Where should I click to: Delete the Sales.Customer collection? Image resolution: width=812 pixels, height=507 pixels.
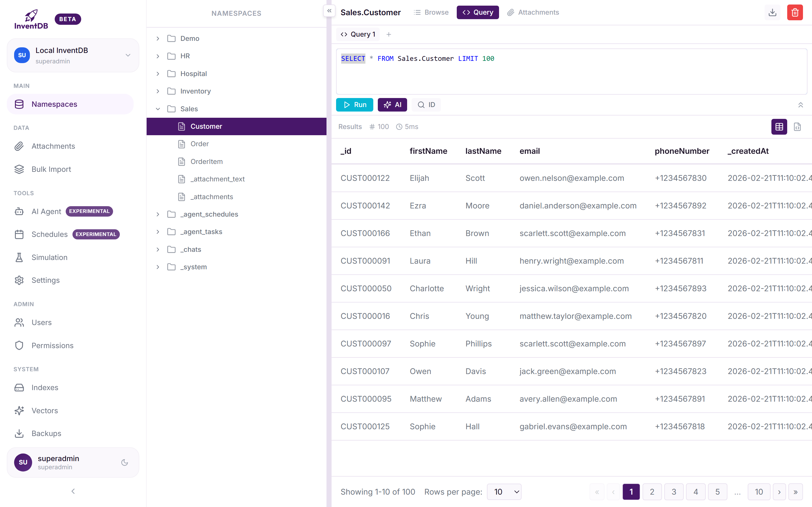(x=795, y=12)
